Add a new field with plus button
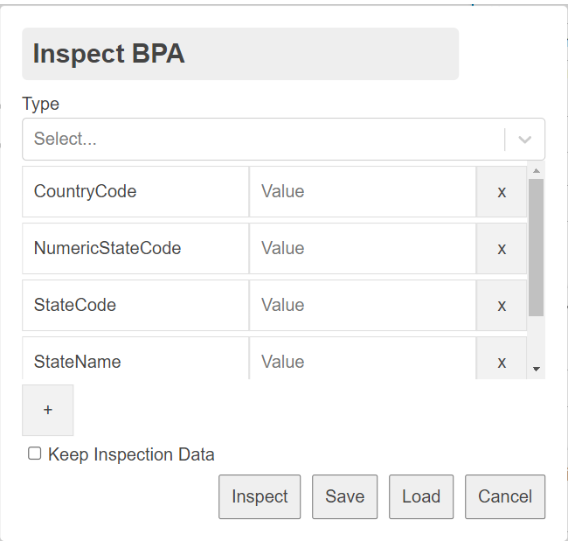The height and width of the screenshot is (547, 569). (x=48, y=410)
